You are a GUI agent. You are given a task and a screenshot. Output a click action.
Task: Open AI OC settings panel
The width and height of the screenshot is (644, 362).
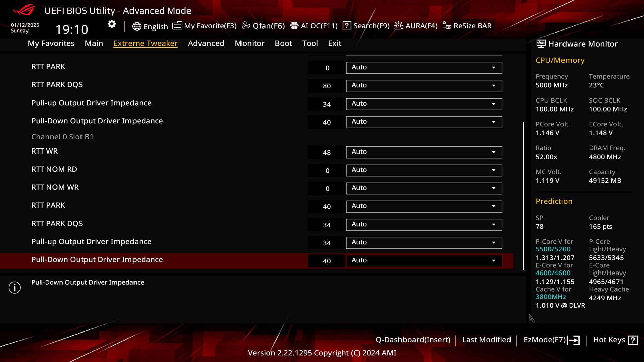point(314,25)
